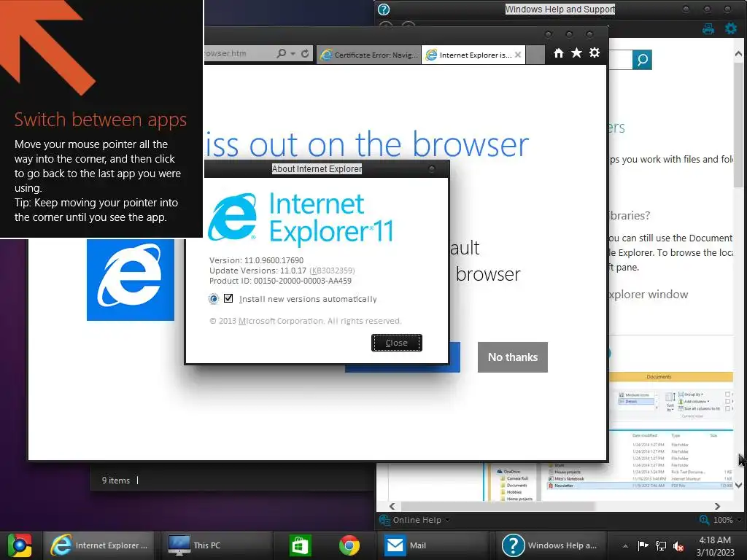The height and width of the screenshot is (560, 747).
Task: Click the Help vertical scrollbar thumb
Action: coord(738,125)
